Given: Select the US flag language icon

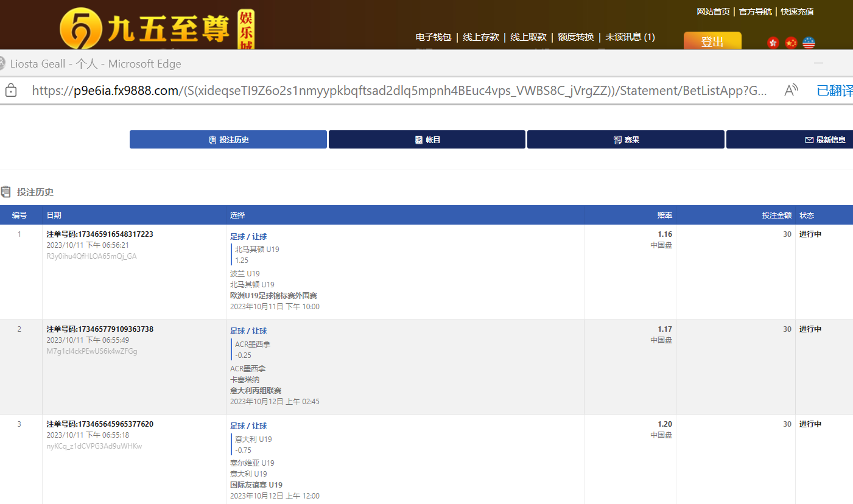Looking at the screenshot, I should pyautogui.click(x=809, y=43).
